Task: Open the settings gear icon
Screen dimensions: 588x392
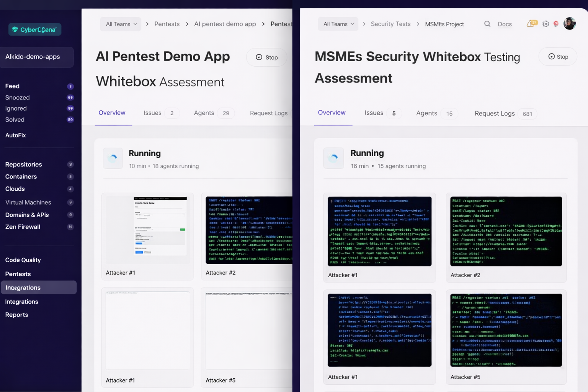Action: pyautogui.click(x=546, y=24)
